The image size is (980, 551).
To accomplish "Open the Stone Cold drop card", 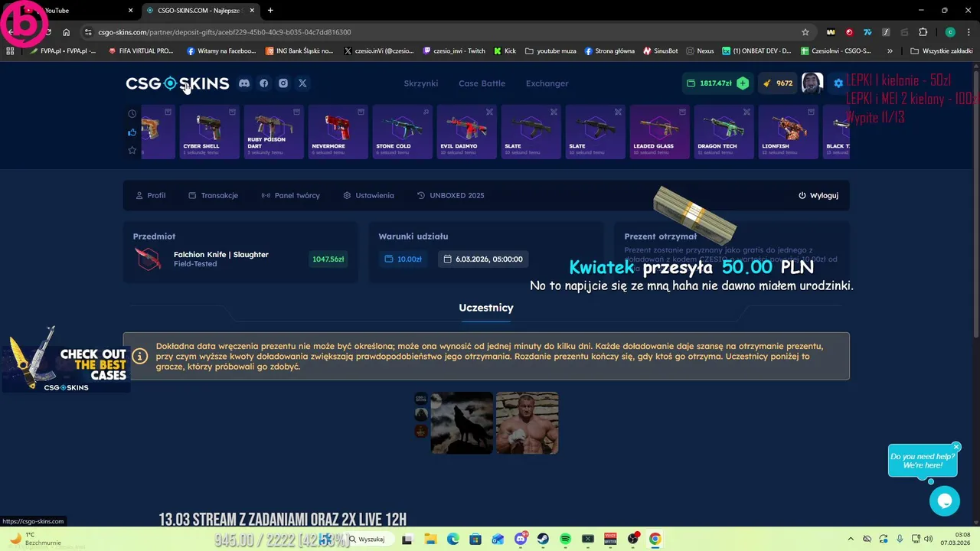I will tap(402, 132).
